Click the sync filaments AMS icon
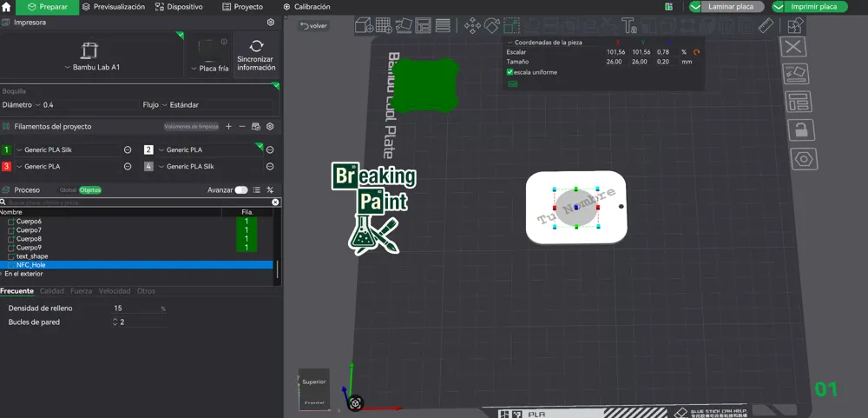 tap(256, 126)
